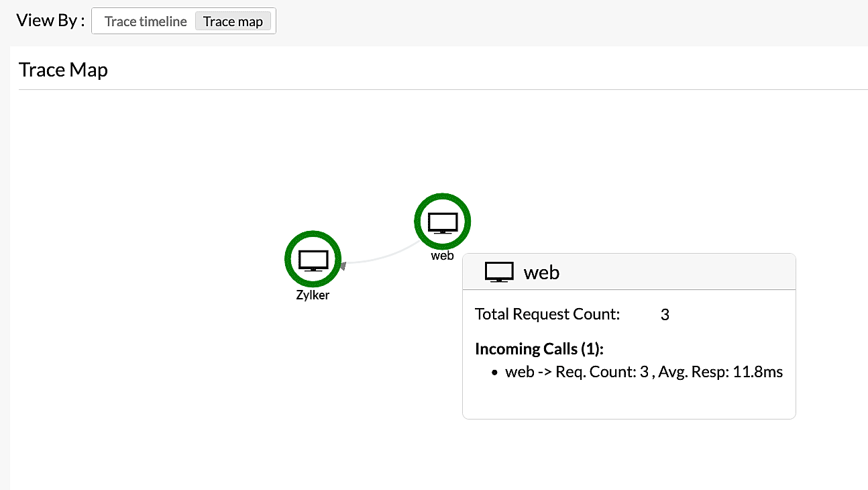
Task: Select the web node monitor icon
Action: point(442,222)
